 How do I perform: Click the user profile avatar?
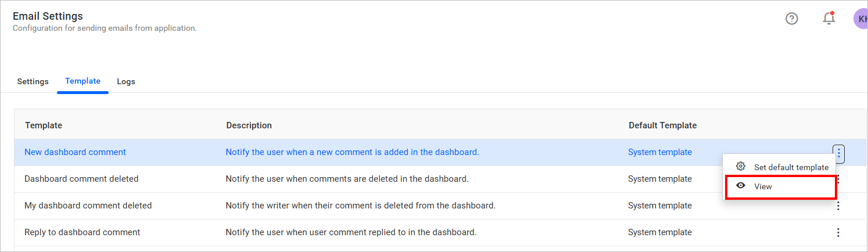(x=860, y=19)
